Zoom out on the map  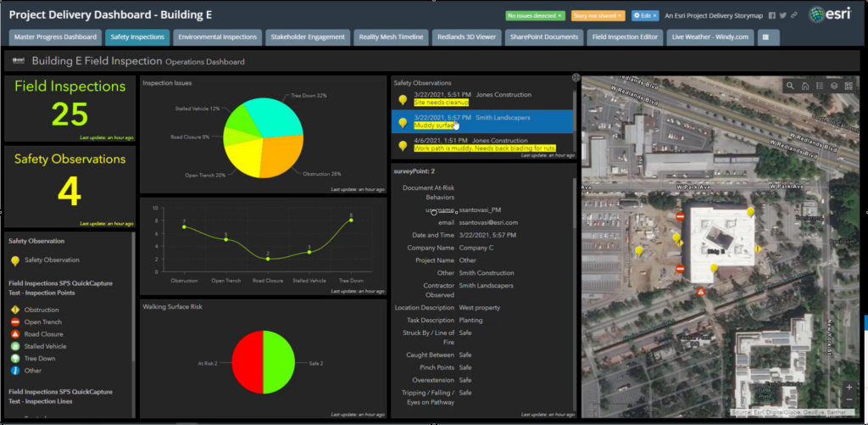pos(849,400)
